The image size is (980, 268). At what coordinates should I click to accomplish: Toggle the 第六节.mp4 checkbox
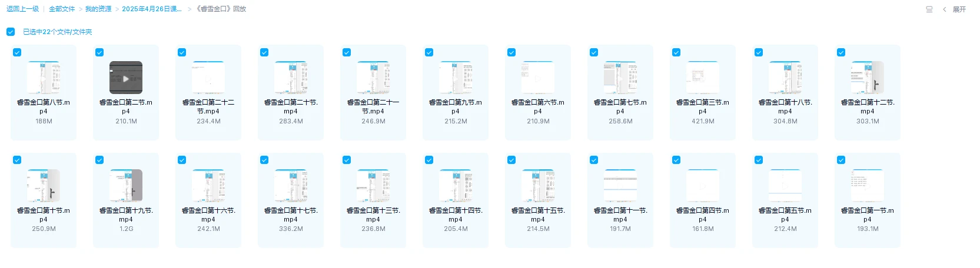511,52
